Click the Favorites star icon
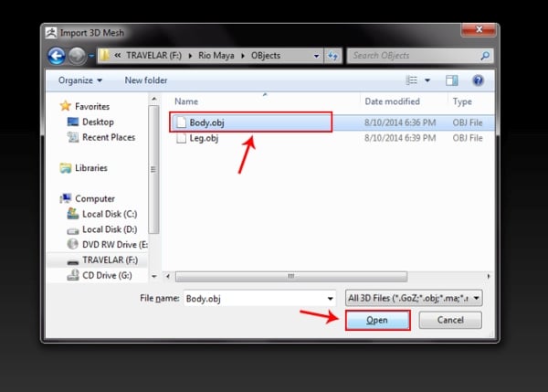 coord(66,106)
